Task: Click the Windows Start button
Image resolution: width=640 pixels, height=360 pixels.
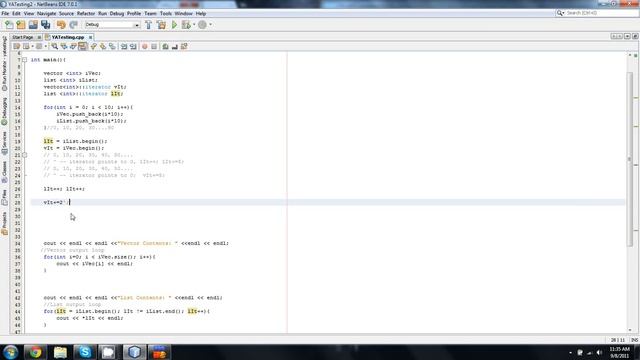Action: coord(11,352)
